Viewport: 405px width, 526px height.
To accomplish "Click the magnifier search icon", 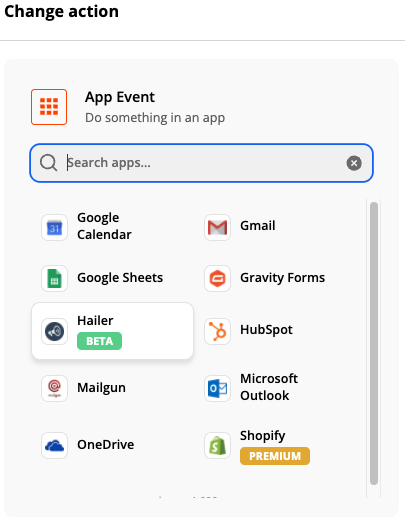I will [x=49, y=163].
